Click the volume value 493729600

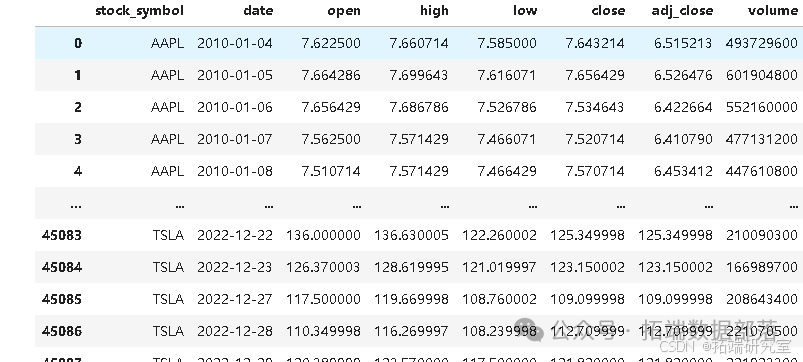pos(762,44)
